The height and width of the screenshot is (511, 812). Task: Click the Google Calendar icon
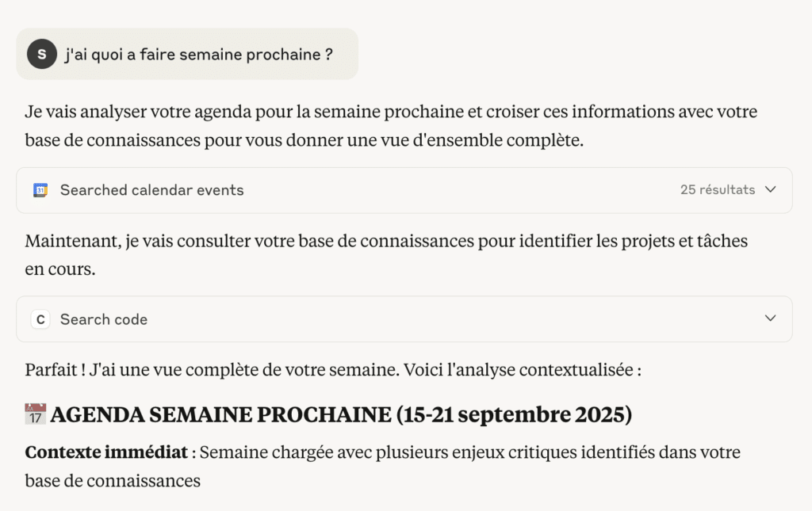tap(40, 190)
